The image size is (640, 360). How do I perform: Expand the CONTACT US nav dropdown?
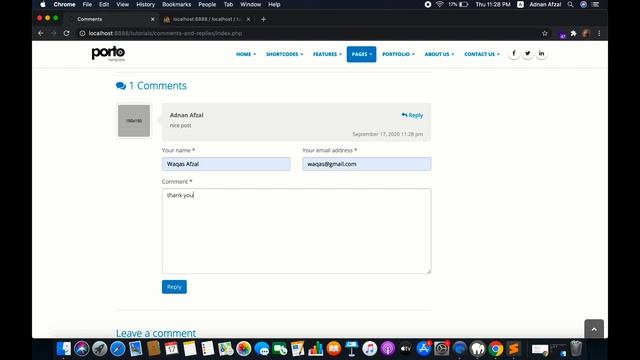[x=482, y=54]
